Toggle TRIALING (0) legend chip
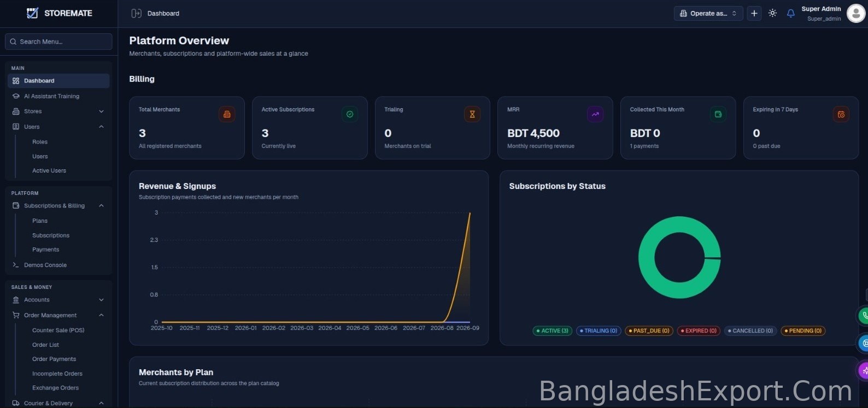The height and width of the screenshot is (408, 868). click(599, 330)
